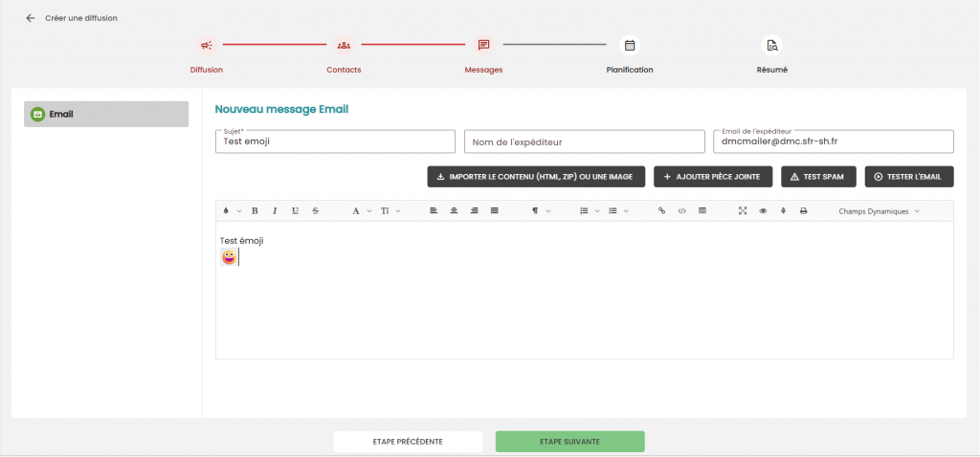Expand the color droplet dropdown arrow
This screenshot has height=457, width=980.
point(238,211)
